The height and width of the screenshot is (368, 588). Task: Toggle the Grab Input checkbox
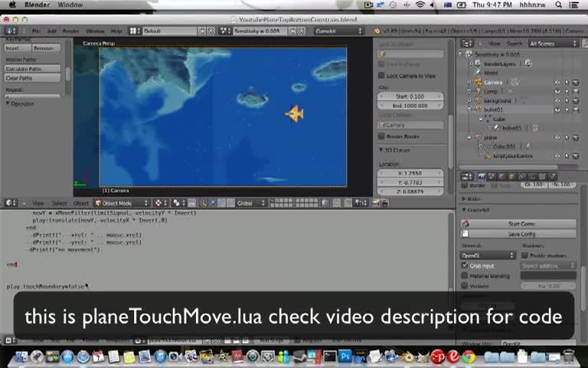tap(465, 265)
